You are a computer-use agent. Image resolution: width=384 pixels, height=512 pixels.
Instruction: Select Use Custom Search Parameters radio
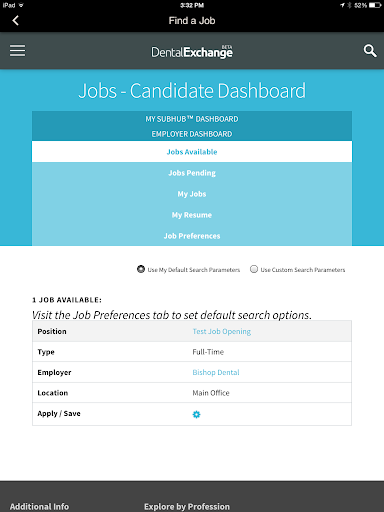[x=254, y=269]
